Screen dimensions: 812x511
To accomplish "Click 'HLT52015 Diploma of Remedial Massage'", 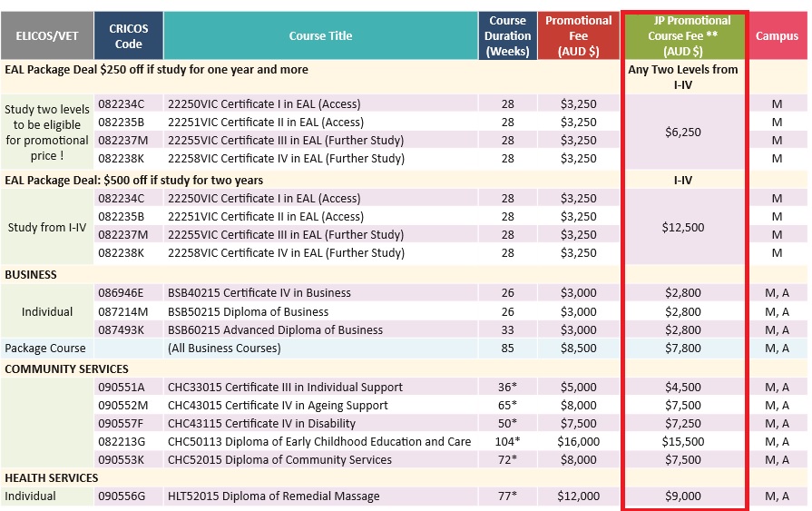I will pos(273,496).
